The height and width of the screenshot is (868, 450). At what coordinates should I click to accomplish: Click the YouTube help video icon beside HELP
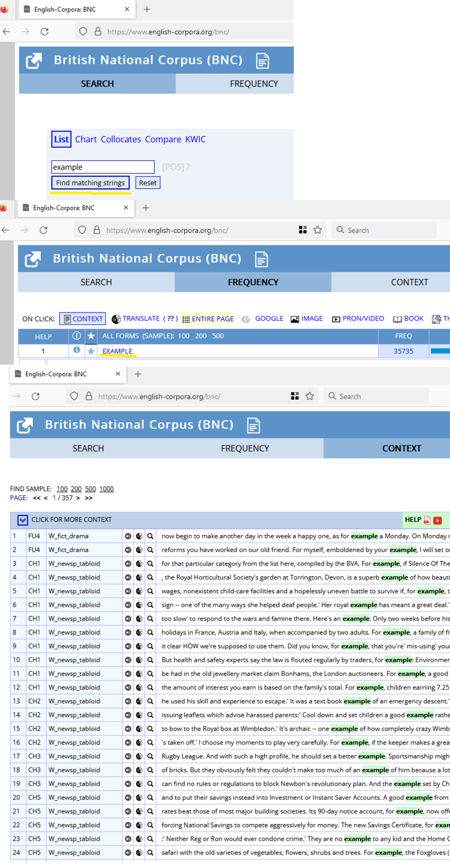pyautogui.click(x=436, y=520)
